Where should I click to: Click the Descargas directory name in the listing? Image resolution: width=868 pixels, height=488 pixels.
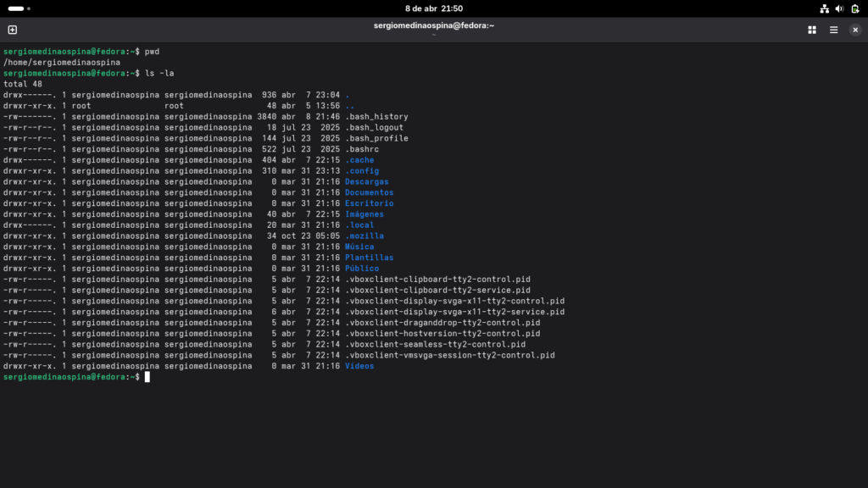[365, 181]
